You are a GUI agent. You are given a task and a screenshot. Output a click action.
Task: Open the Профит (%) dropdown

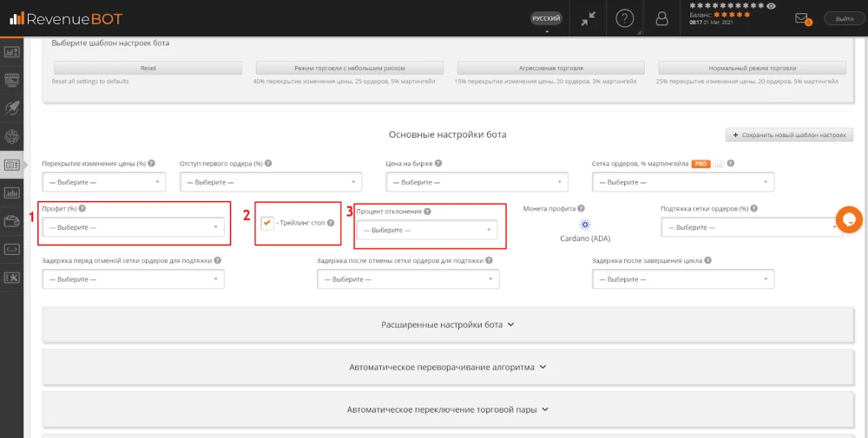(134, 227)
